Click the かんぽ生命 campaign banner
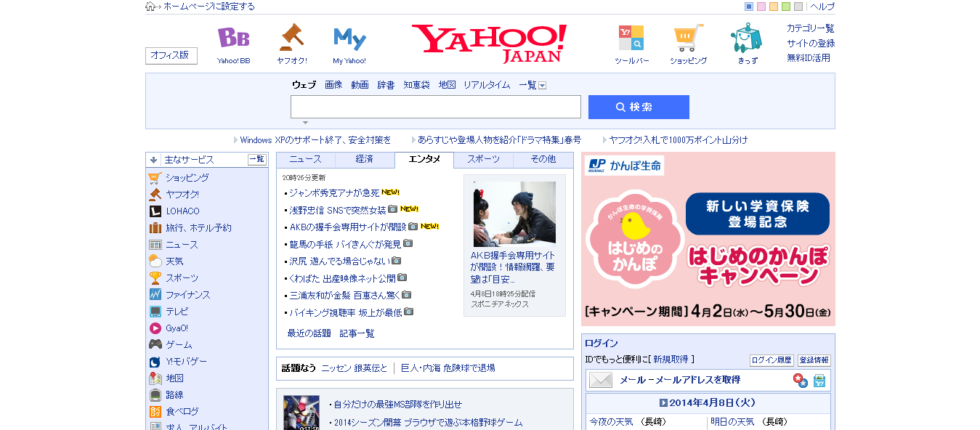Viewport: 980px width, 430px height. [x=708, y=239]
